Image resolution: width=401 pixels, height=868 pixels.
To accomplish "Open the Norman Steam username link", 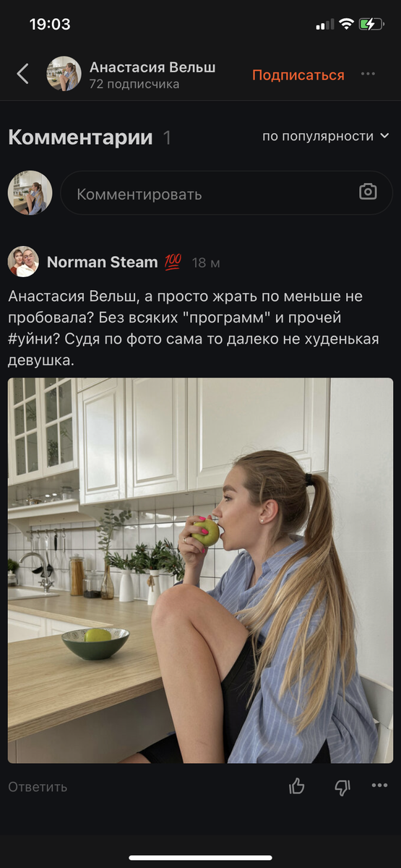I will [103, 263].
